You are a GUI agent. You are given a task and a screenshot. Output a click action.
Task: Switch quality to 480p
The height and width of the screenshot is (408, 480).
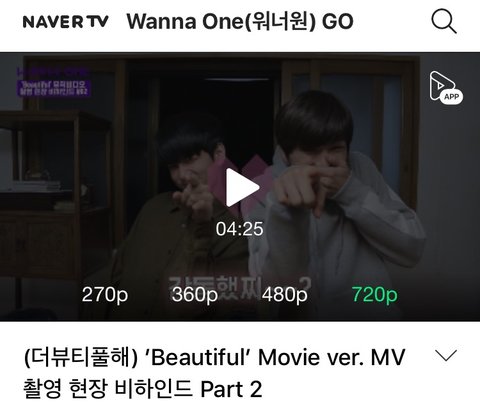tap(284, 295)
